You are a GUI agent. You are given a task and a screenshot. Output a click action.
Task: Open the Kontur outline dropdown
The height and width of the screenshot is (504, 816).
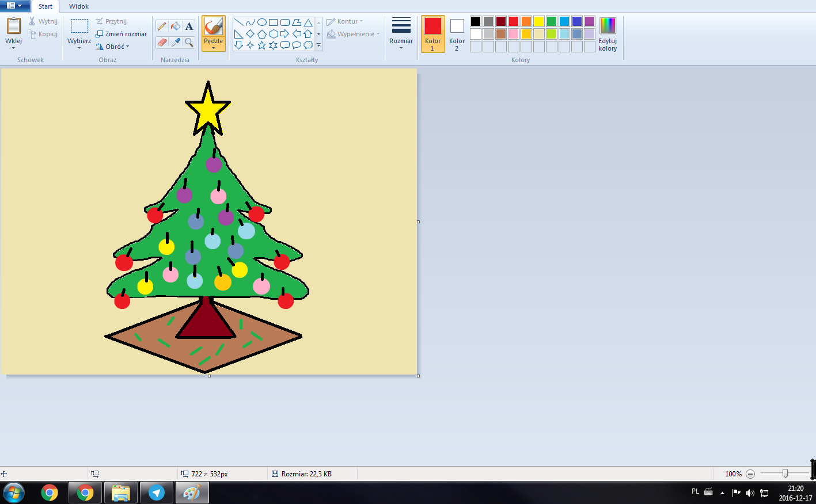(345, 21)
